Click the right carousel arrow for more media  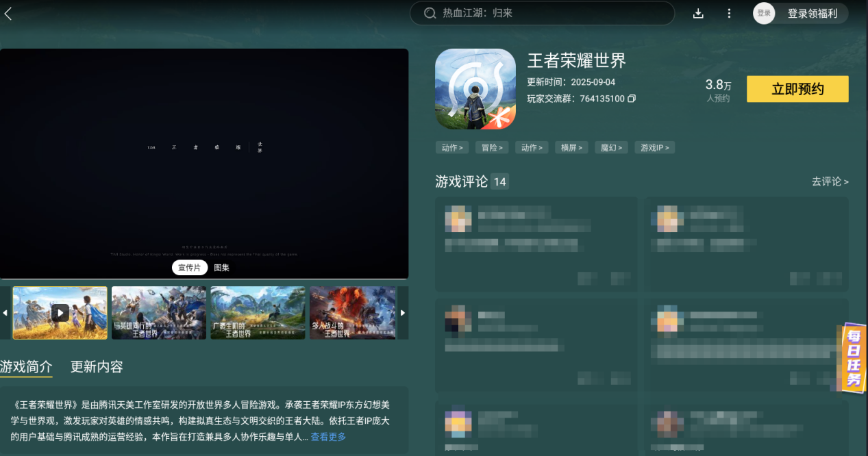coord(403,313)
